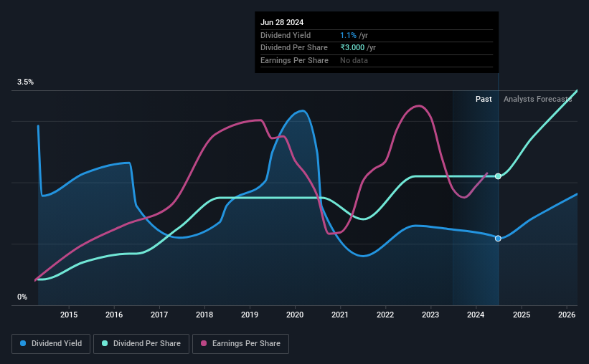Click the blue dot in Dividend Yield legend
Screen dimensions: 589x364
click(23, 343)
